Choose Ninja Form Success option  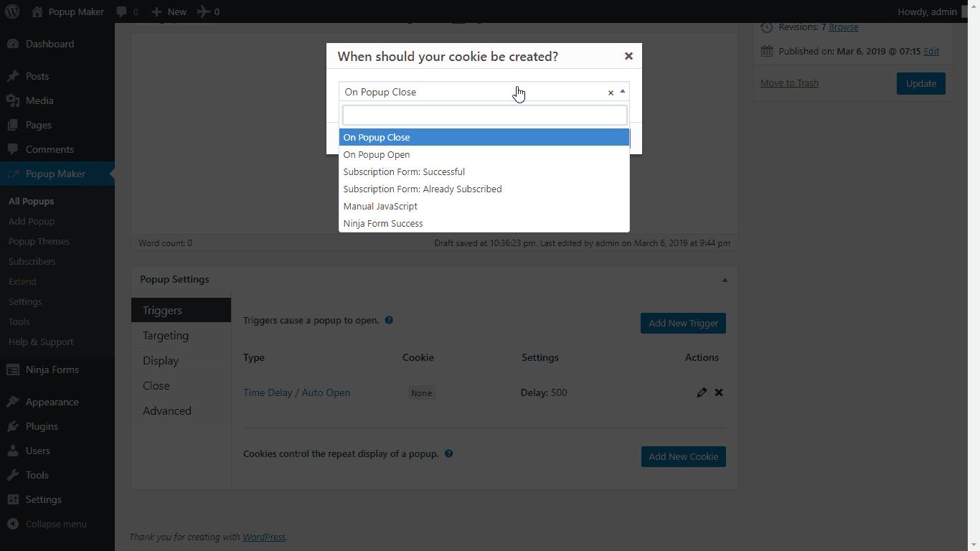[484, 223]
